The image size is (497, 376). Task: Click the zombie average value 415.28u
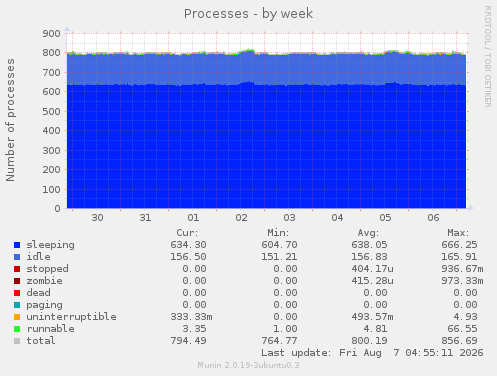coord(372,281)
